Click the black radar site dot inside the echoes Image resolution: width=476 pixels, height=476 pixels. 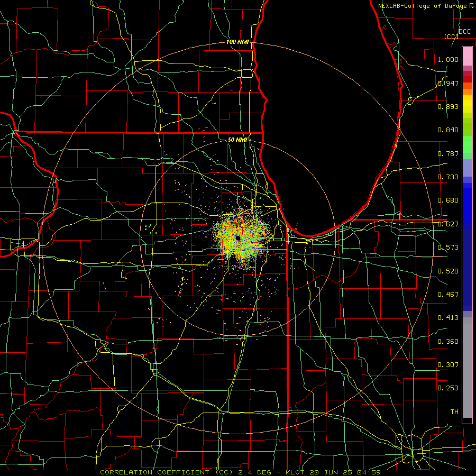237,238
